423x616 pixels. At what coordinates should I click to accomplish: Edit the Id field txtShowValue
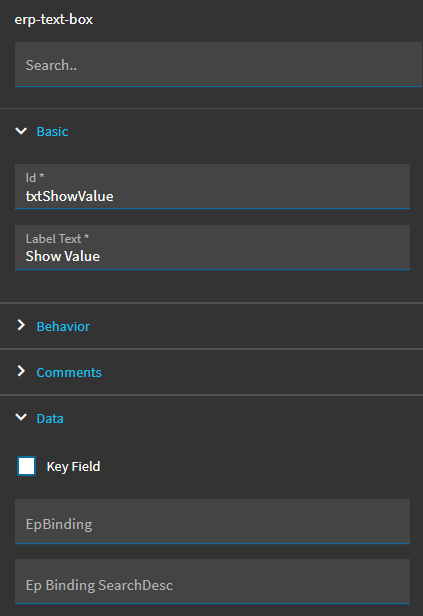212,187
